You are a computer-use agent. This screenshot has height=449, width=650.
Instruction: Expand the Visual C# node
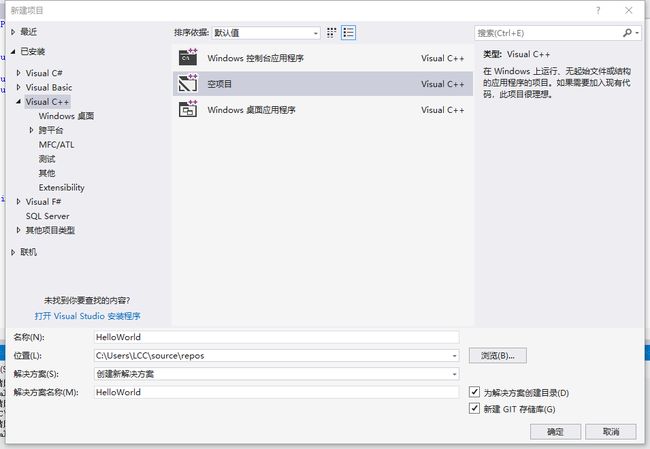18,73
